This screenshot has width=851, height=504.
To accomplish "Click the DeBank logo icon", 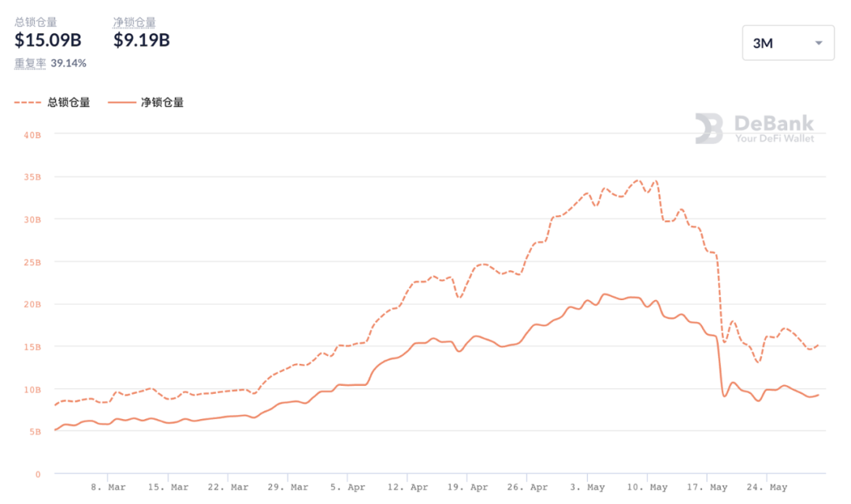I will [708, 128].
